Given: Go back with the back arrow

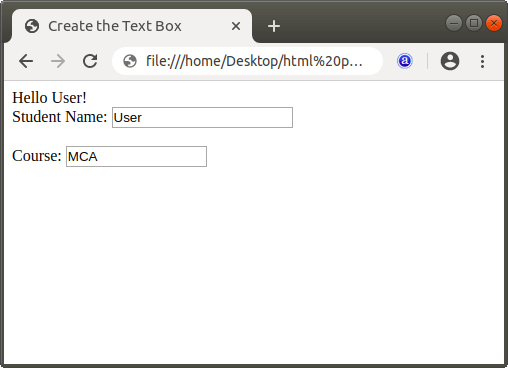Looking at the screenshot, I should [x=26, y=61].
